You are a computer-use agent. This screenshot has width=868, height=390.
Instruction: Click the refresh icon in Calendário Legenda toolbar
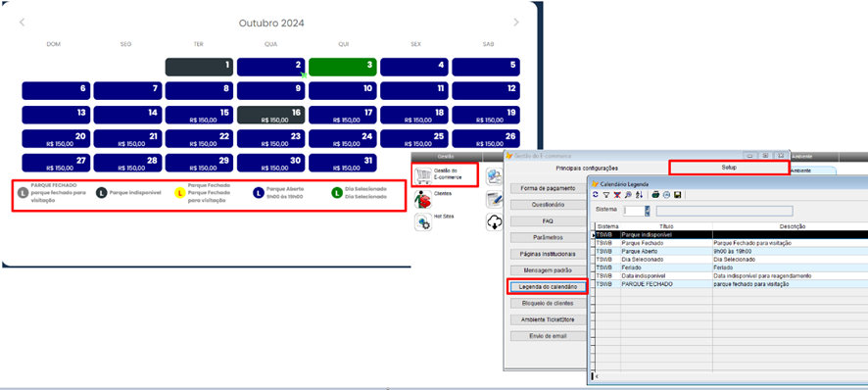point(596,194)
